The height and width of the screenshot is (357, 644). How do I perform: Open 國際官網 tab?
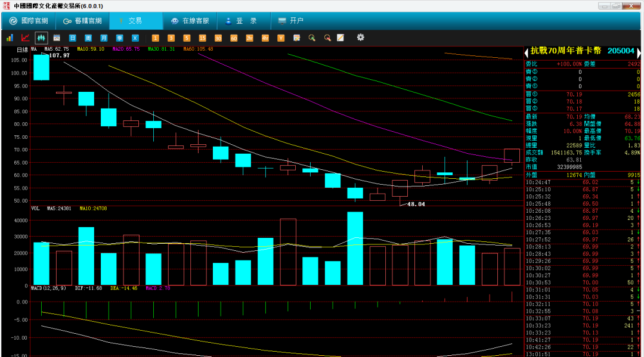coord(29,20)
